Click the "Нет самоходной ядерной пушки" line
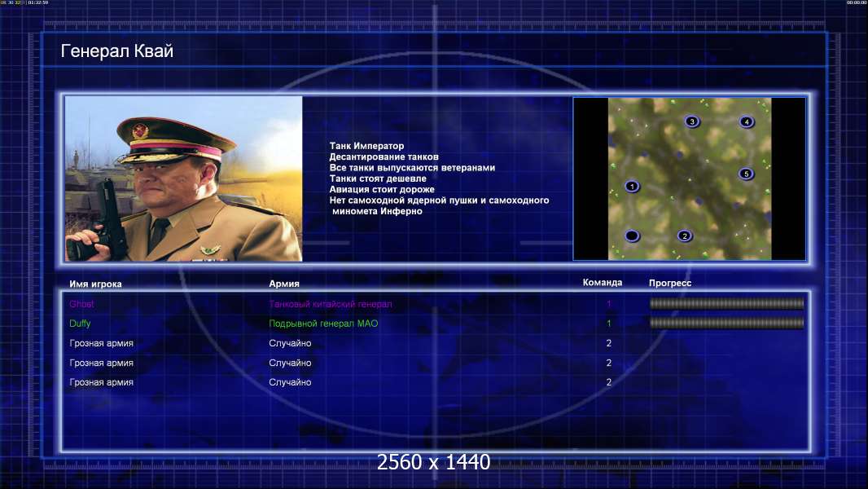Viewport: 868px width, 489px height. point(439,200)
